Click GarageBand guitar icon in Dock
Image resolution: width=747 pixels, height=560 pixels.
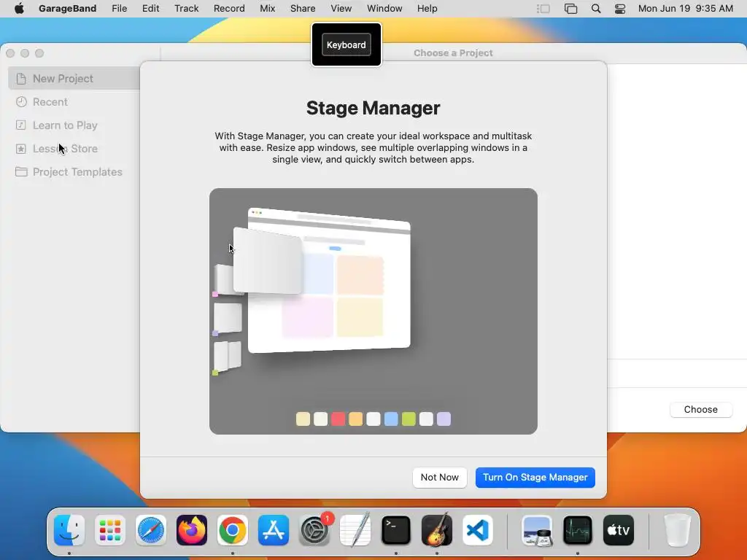(437, 530)
